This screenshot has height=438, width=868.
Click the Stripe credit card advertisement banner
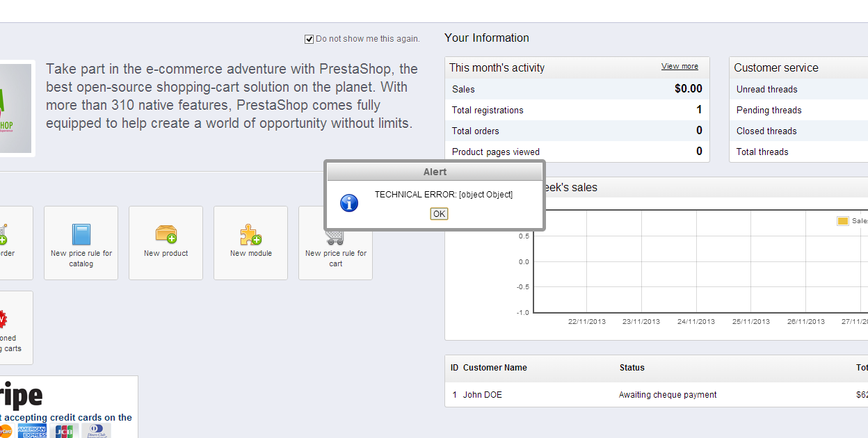[69, 407]
